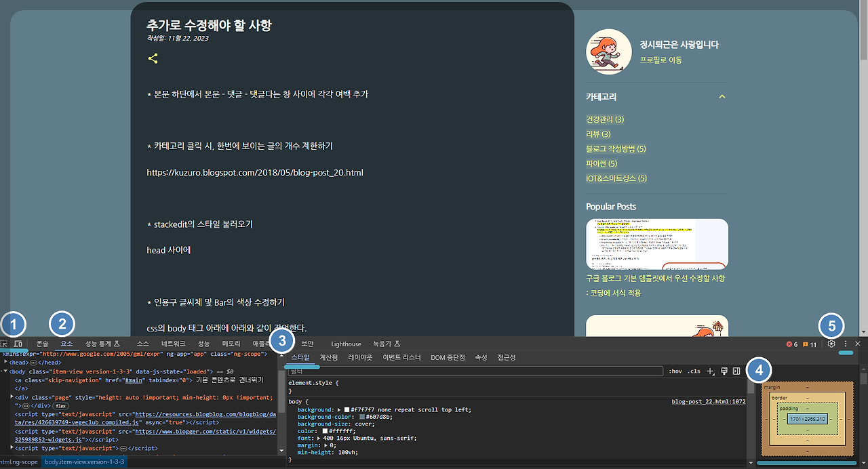Open the IOT&스마트싱스 (5) category

(616, 179)
